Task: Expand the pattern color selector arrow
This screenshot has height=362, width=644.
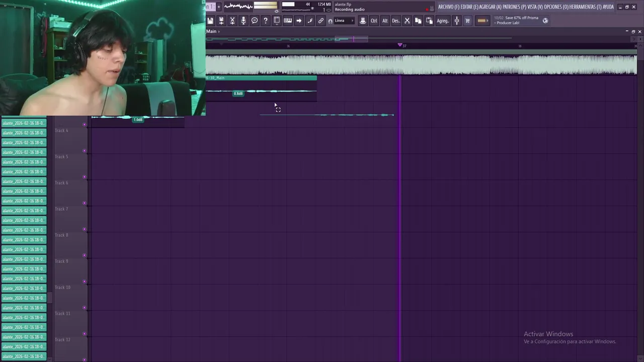Action: (488, 21)
